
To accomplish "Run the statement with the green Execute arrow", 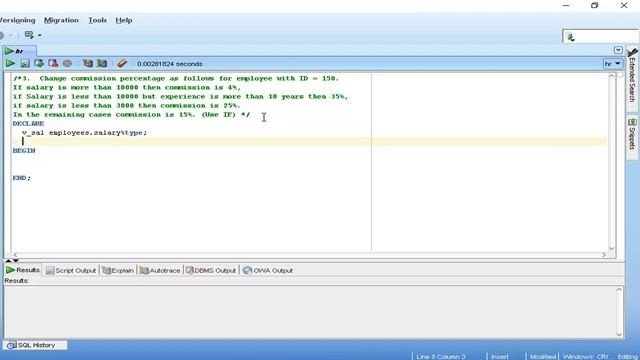I will pyautogui.click(x=10, y=64).
